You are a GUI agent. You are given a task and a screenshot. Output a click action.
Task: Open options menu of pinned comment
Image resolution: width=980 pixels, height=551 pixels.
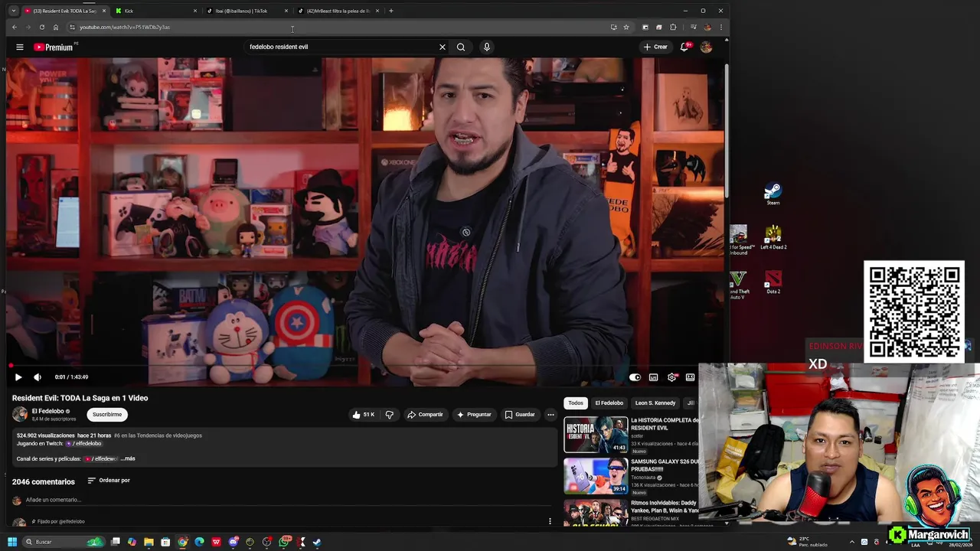point(550,521)
